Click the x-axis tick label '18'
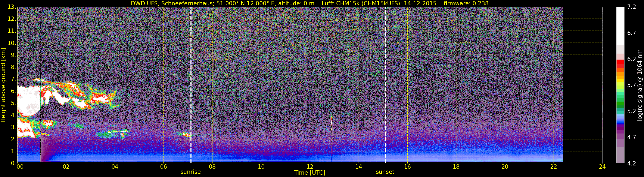The width and height of the screenshot is (644, 177). tap(456, 167)
